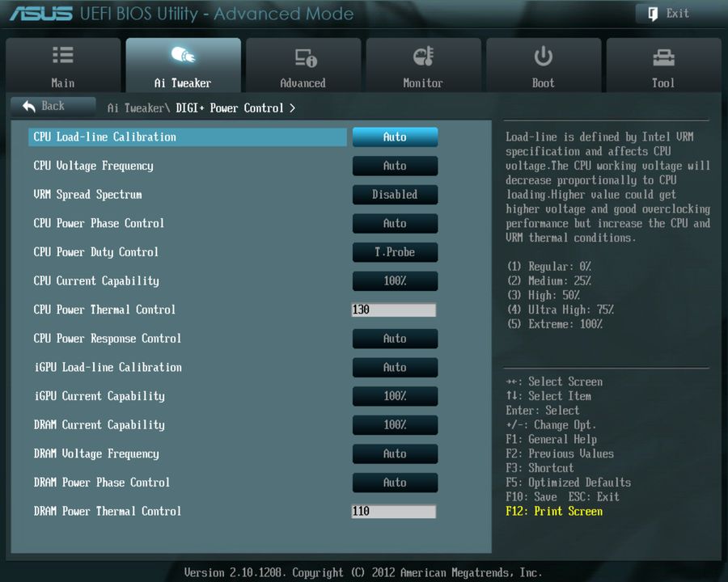The height and width of the screenshot is (582, 728).
Task: Click the F3: Shortcut hint
Action: click(540, 468)
